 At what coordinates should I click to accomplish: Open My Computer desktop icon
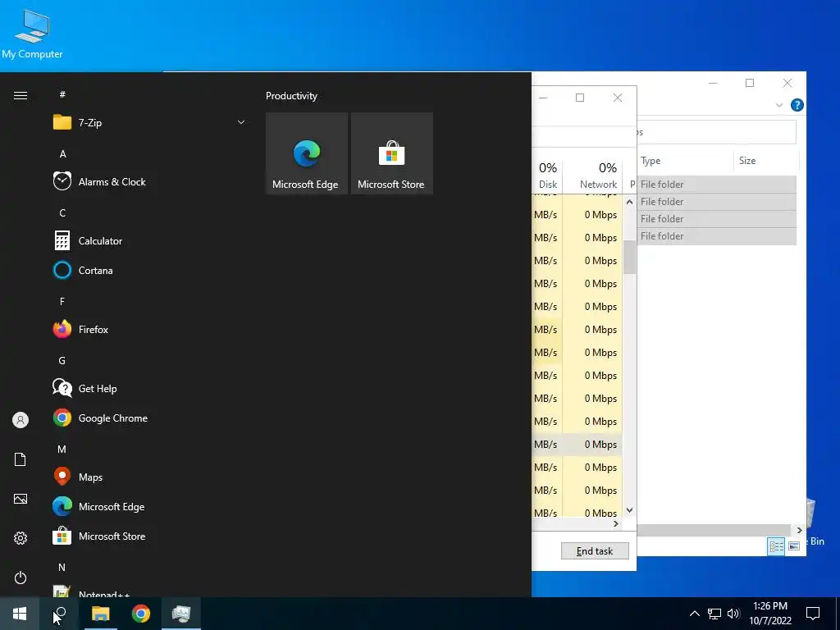(32, 34)
